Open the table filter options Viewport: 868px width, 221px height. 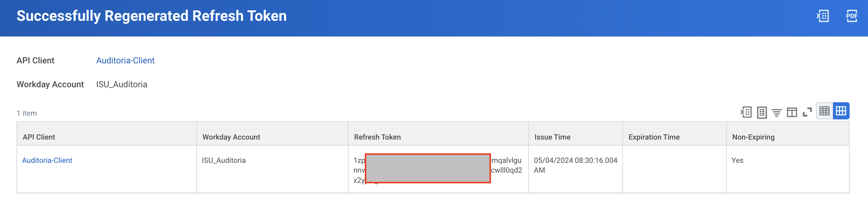(777, 113)
